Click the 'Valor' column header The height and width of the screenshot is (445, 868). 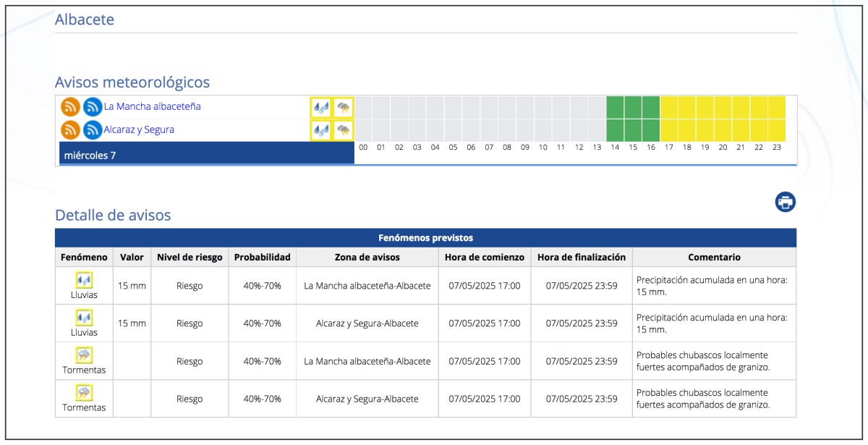pos(132,257)
